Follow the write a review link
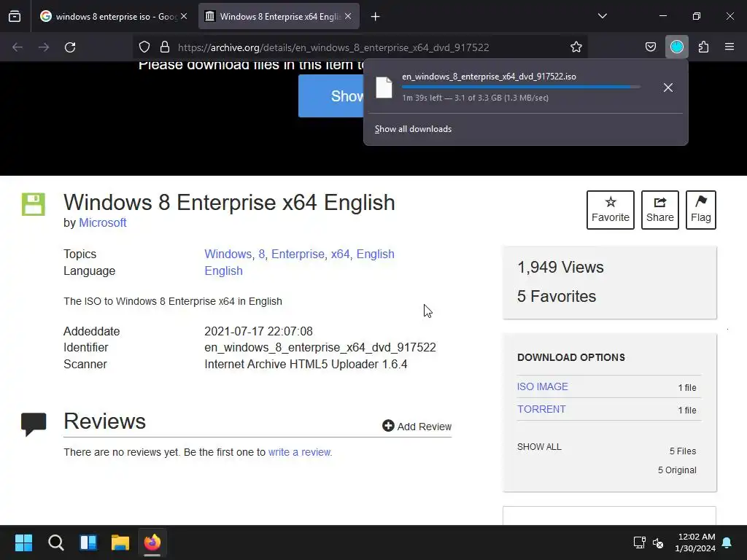The image size is (747, 560). (300, 452)
